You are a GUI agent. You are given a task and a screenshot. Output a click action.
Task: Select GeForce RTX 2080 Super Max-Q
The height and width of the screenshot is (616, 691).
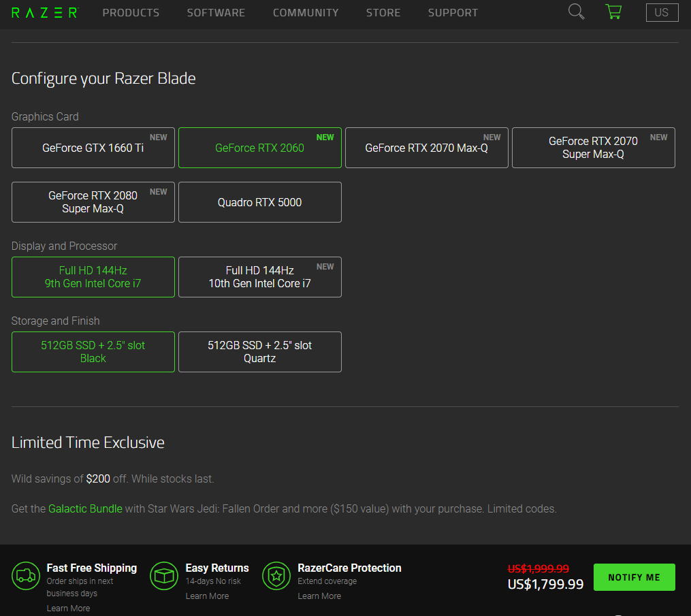93,202
